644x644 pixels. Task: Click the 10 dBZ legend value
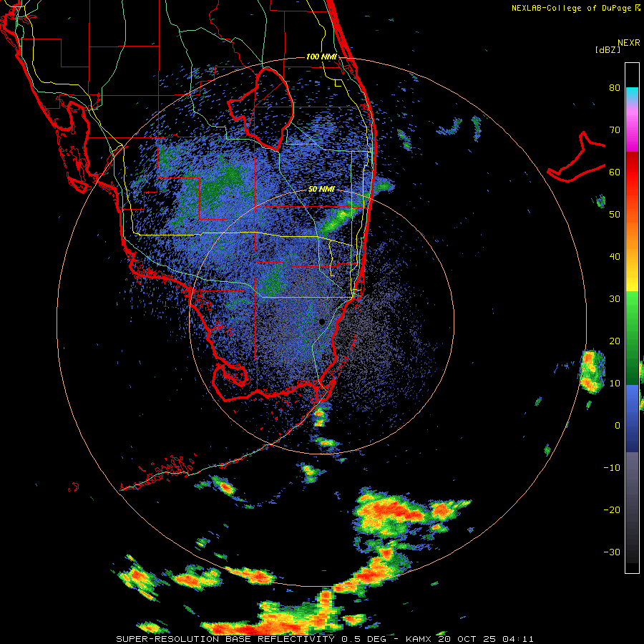click(615, 384)
